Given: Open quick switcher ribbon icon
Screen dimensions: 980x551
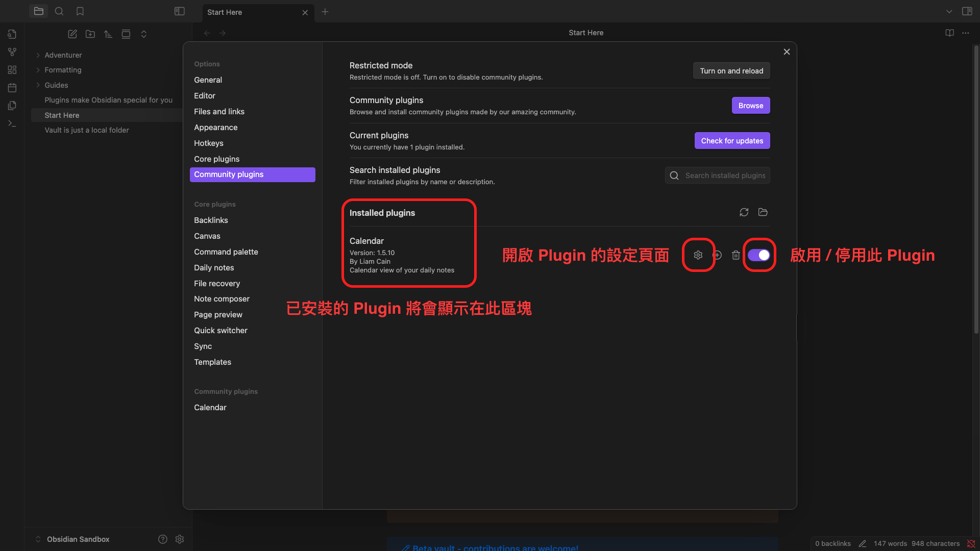Looking at the screenshot, I should pos(12,34).
